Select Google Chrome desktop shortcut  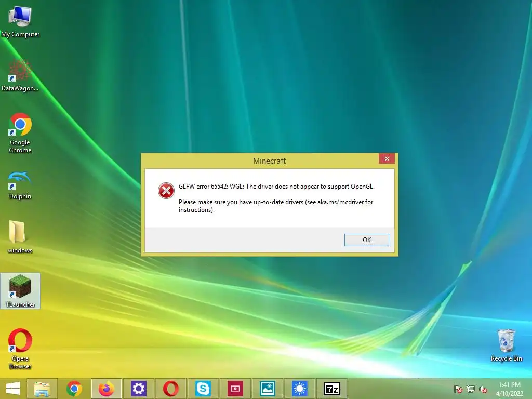click(20, 133)
